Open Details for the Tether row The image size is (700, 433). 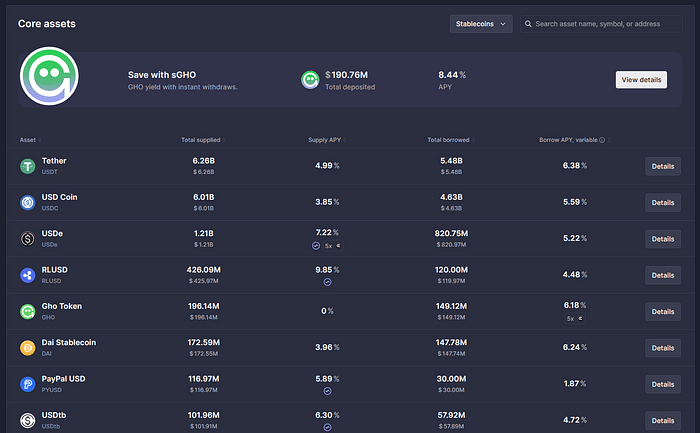(x=663, y=166)
